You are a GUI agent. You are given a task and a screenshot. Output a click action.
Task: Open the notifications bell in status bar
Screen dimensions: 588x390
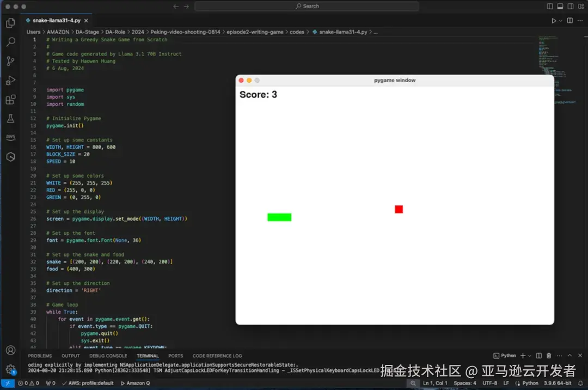(580, 383)
